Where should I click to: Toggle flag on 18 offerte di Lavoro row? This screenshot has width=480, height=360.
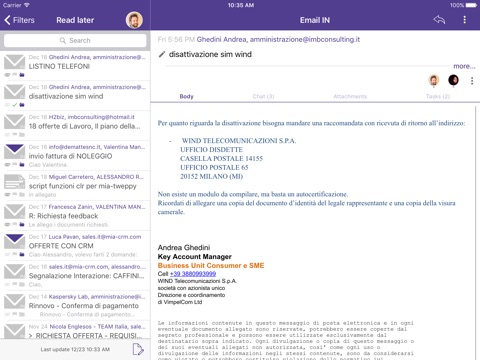(15, 135)
